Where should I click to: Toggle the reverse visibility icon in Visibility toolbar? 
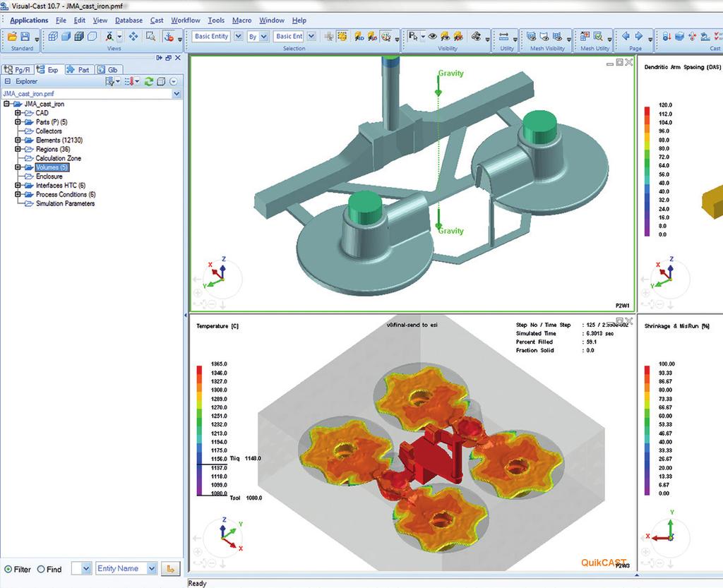coord(476,37)
